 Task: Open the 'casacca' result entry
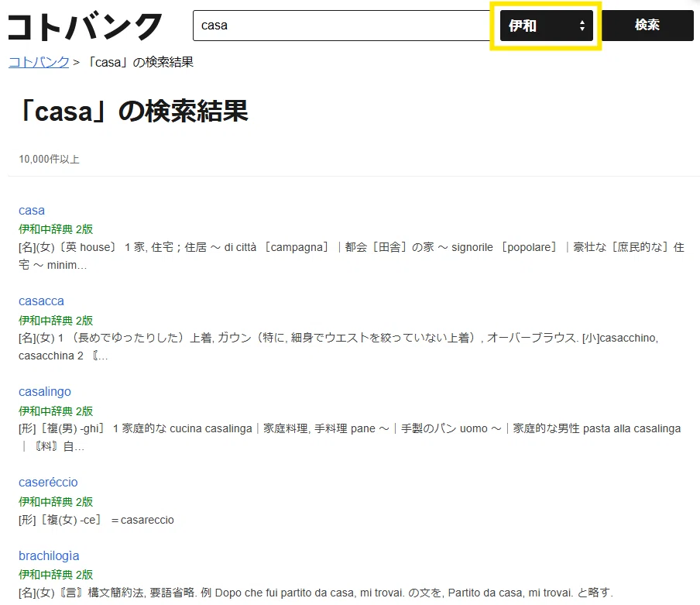[x=41, y=301]
